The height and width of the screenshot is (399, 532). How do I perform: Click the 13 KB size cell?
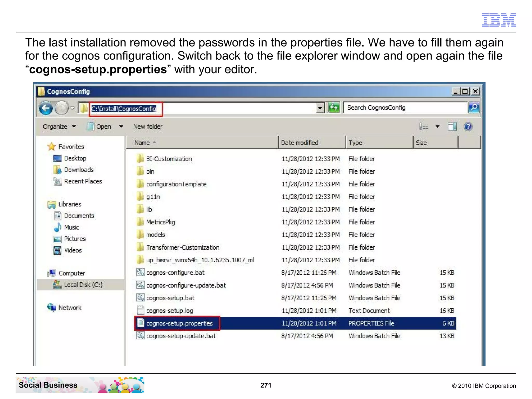pyautogui.click(x=447, y=336)
